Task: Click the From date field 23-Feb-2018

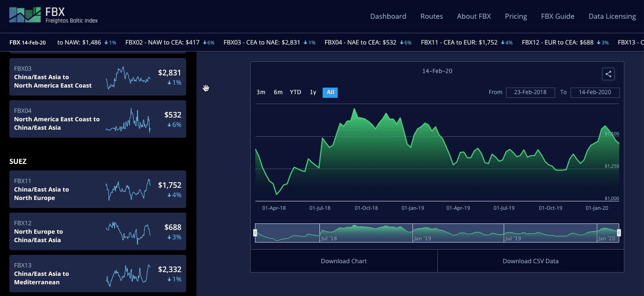Action: tap(530, 92)
